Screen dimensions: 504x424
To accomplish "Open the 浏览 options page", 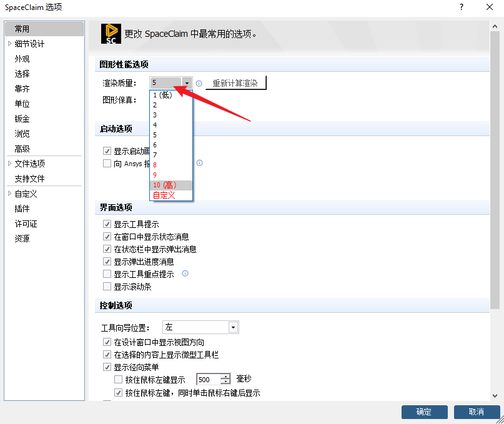I will [x=22, y=134].
